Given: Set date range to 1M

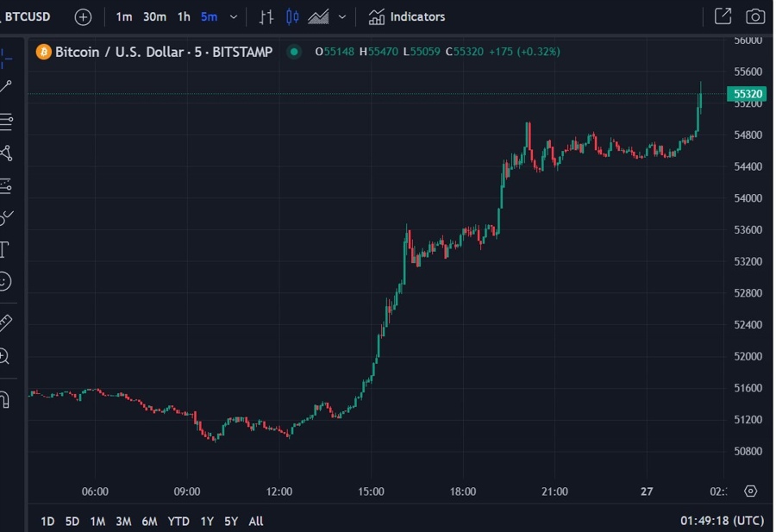Looking at the screenshot, I should coord(97,521).
